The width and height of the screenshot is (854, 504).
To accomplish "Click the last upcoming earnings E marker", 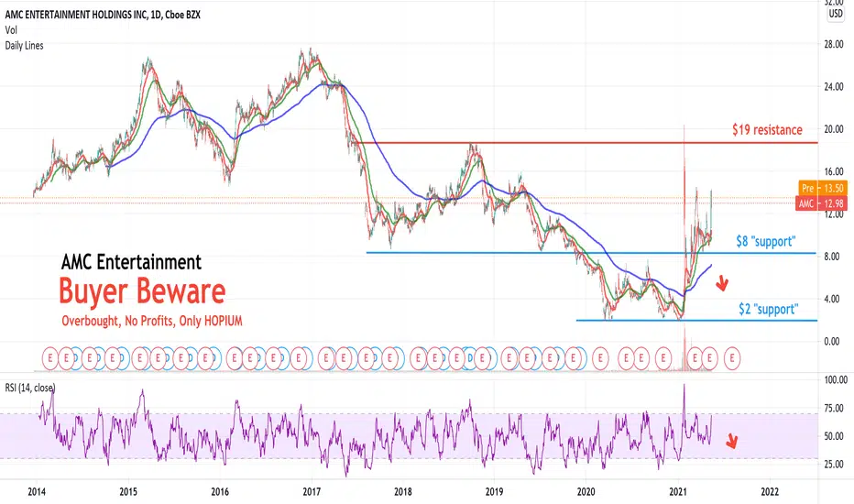I will pos(732,358).
